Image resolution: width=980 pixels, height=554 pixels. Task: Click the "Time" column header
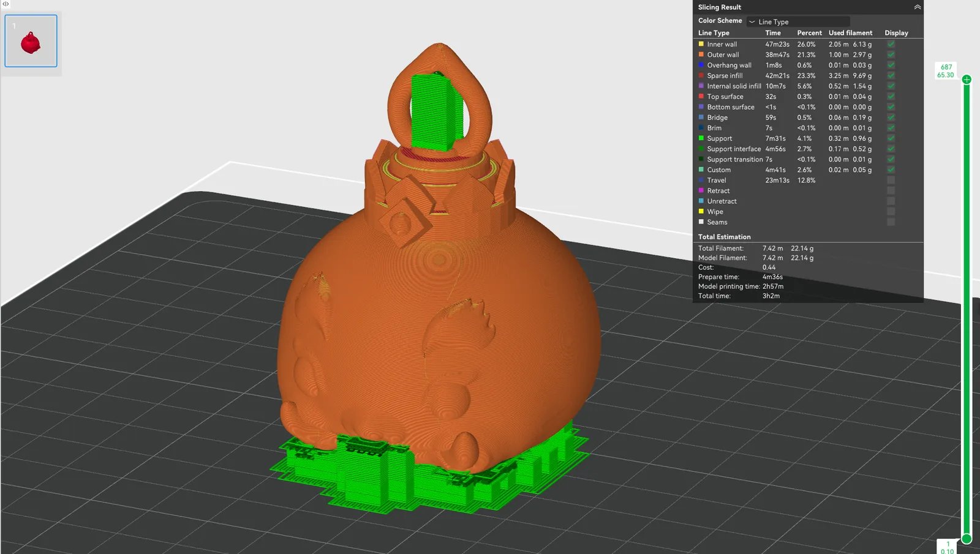point(773,33)
